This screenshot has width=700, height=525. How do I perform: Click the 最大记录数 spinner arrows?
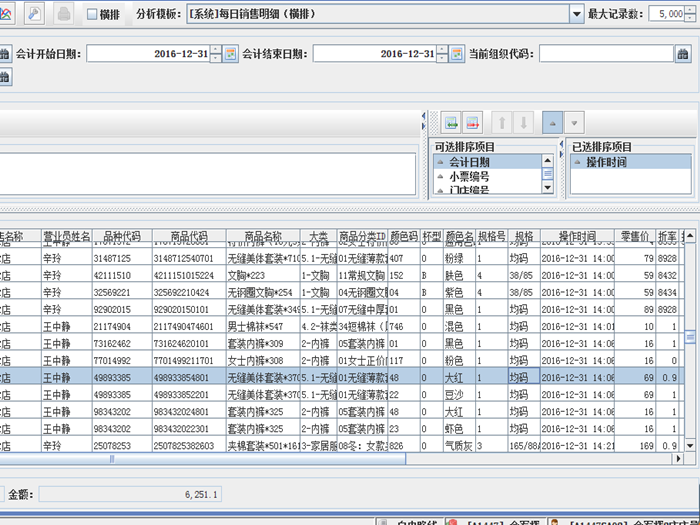coord(691,15)
